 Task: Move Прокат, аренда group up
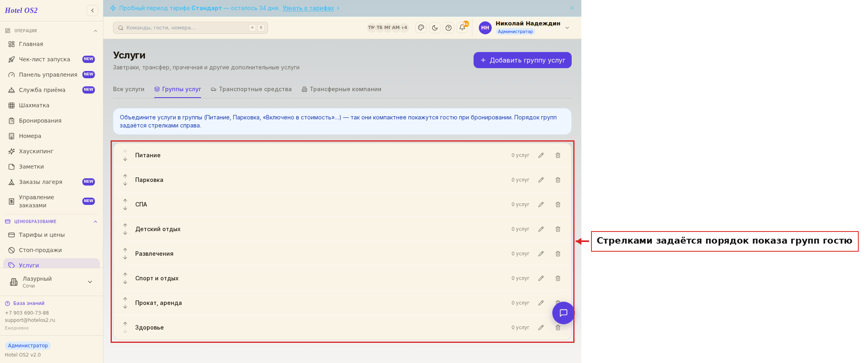[125, 299]
